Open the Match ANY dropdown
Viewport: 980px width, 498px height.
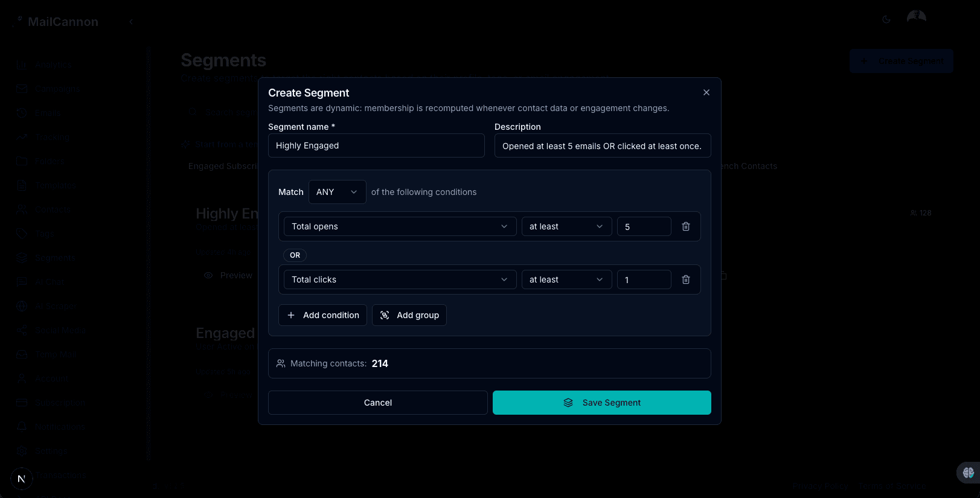337,192
